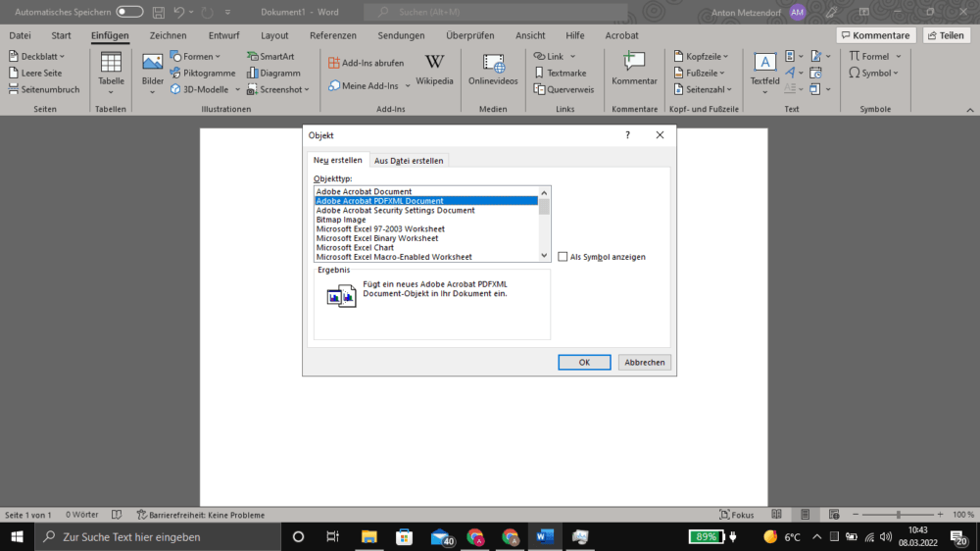Click the Teilen share button
Image resolution: width=980 pixels, height=551 pixels.
click(947, 35)
